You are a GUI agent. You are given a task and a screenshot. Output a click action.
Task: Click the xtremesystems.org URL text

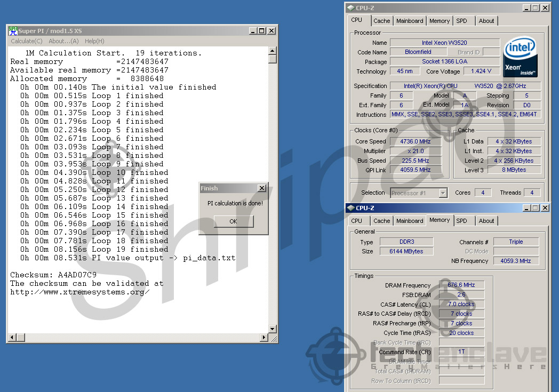79,292
